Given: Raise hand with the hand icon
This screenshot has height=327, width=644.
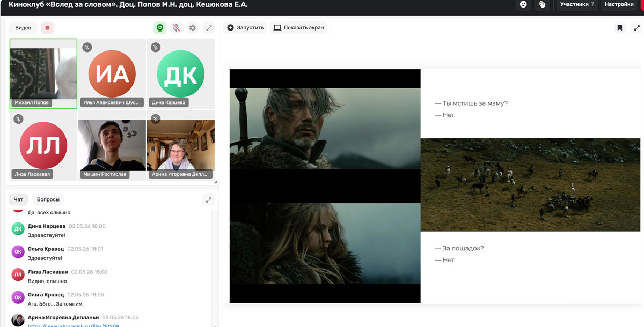Looking at the screenshot, I should click(x=542, y=4).
